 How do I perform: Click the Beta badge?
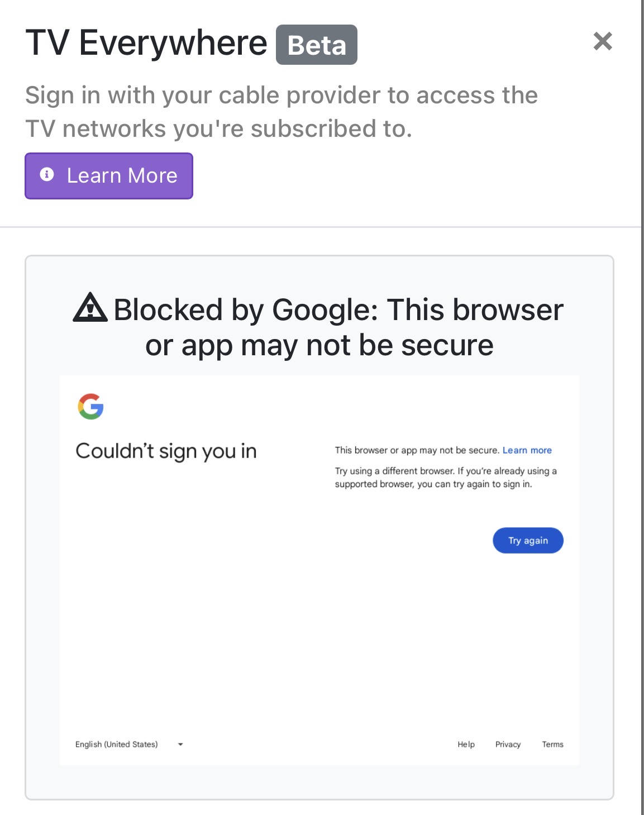[316, 45]
